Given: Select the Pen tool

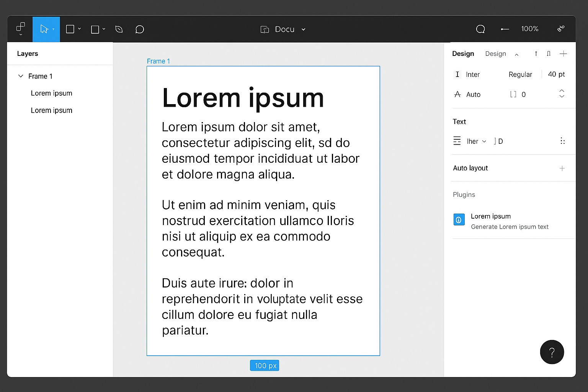Looking at the screenshot, I should click(x=119, y=29).
